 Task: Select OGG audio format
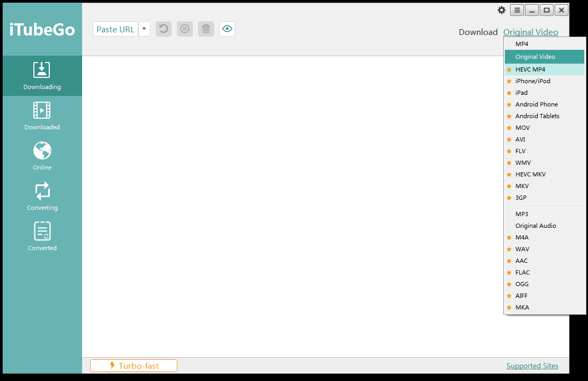point(544,283)
